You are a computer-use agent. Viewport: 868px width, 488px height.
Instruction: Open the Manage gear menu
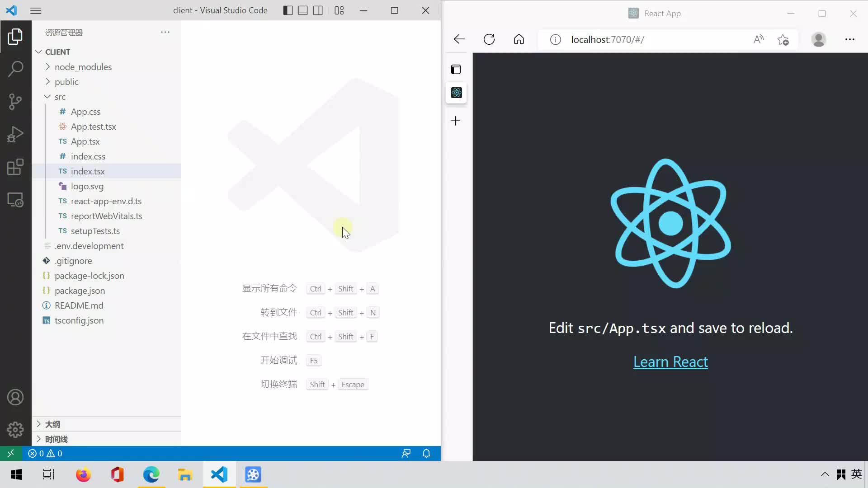tap(15, 430)
